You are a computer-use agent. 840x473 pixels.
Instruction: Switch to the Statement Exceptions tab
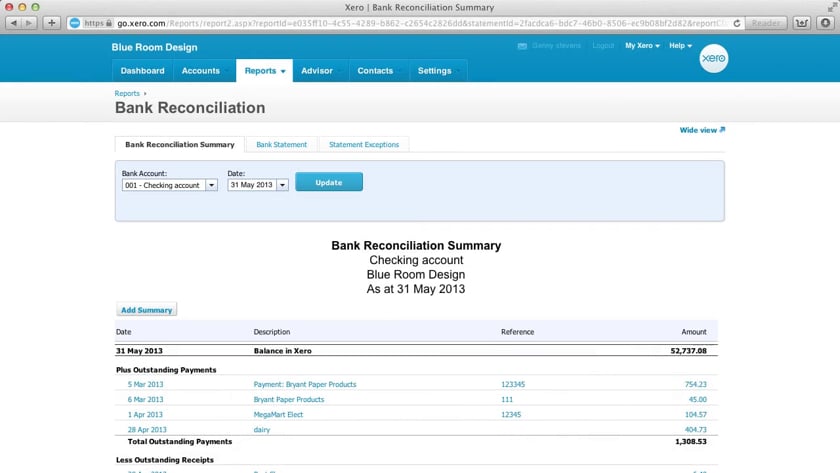pos(364,145)
